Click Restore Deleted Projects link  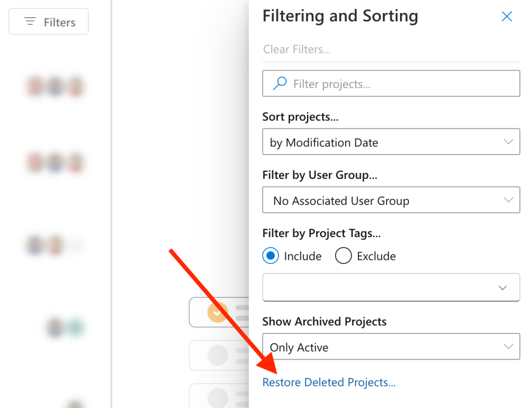[x=329, y=382]
